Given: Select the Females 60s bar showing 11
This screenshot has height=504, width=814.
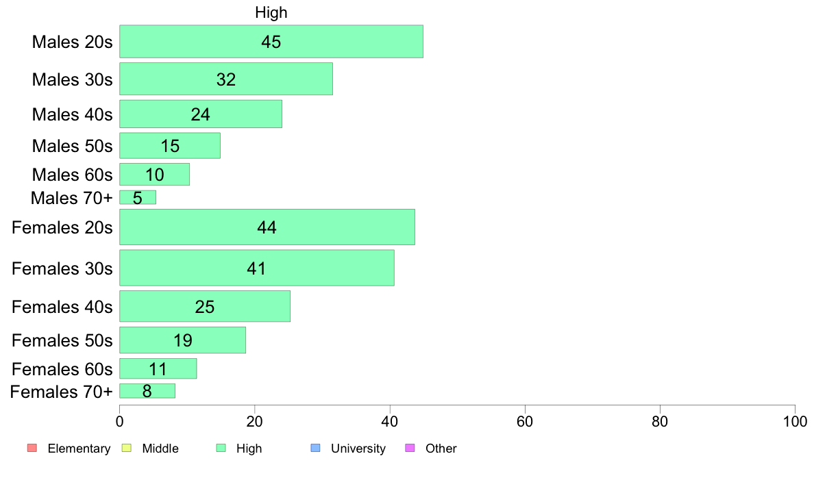Looking at the screenshot, I should coord(158,368).
